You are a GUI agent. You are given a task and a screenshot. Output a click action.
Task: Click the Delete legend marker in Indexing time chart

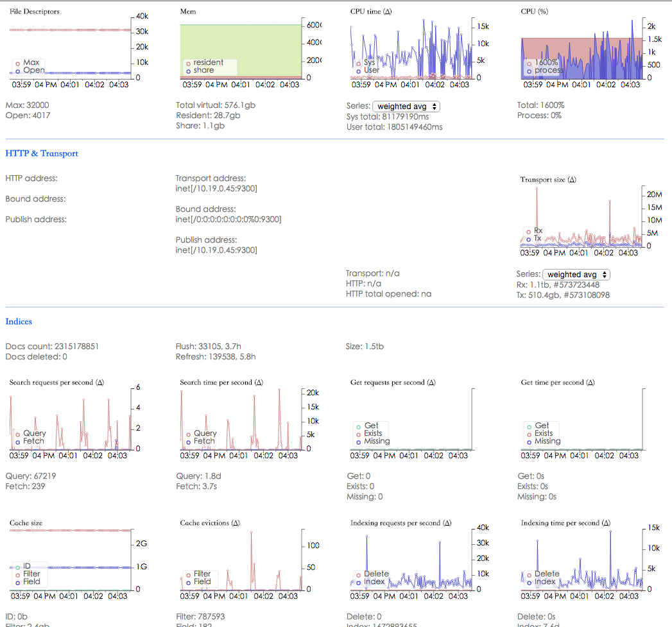point(528,574)
